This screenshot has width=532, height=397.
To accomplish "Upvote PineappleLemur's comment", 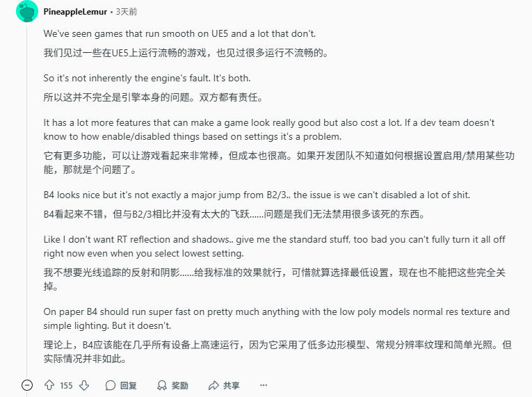I will [x=49, y=385].
